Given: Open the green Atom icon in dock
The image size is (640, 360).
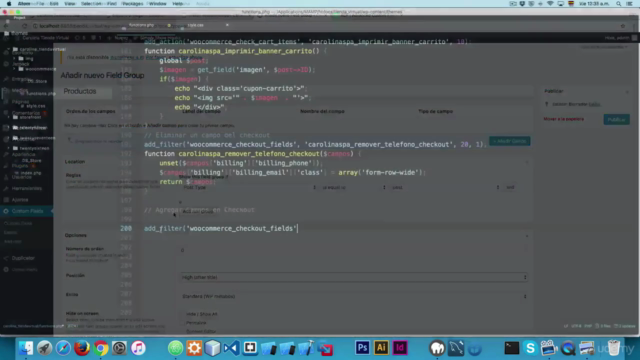Looking at the screenshot, I should (176, 348).
